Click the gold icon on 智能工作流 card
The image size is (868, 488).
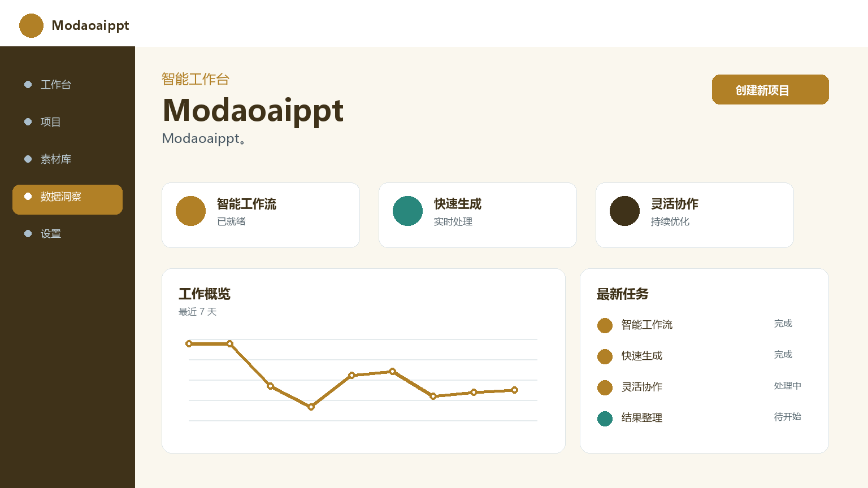190,211
